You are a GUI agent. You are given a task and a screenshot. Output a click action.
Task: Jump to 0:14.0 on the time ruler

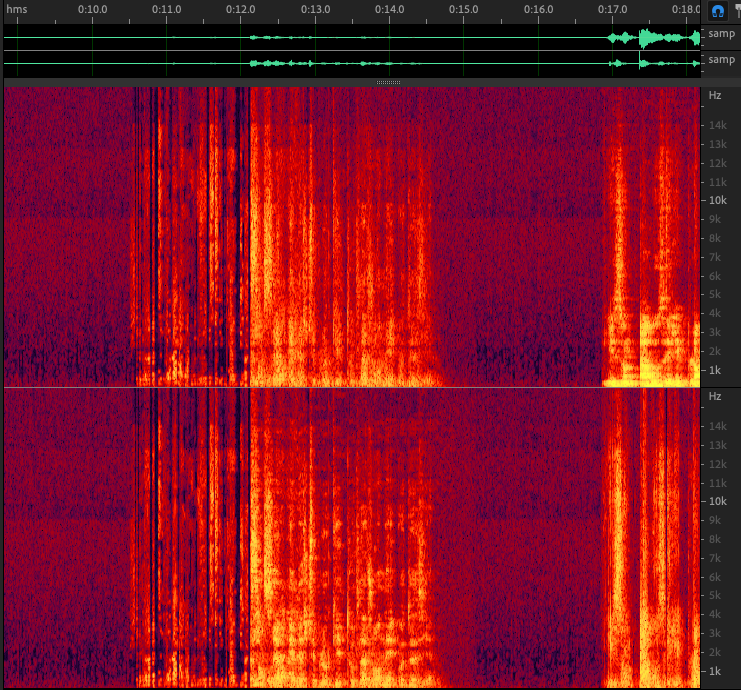click(x=389, y=9)
